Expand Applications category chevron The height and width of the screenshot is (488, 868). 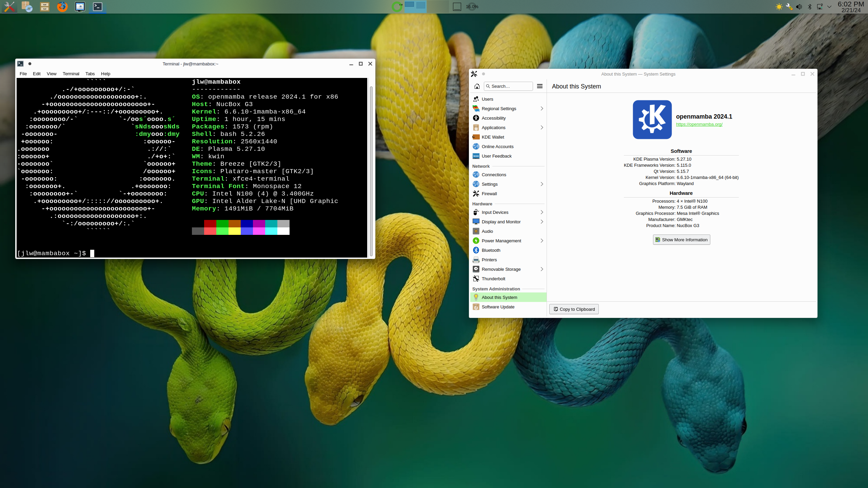541,127
